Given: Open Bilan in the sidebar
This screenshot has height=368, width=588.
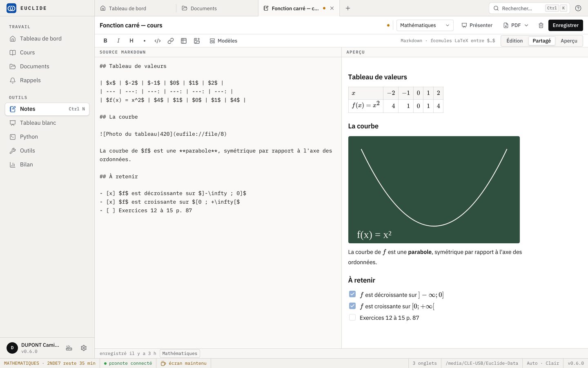Looking at the screenshot, I should [47, 164].
